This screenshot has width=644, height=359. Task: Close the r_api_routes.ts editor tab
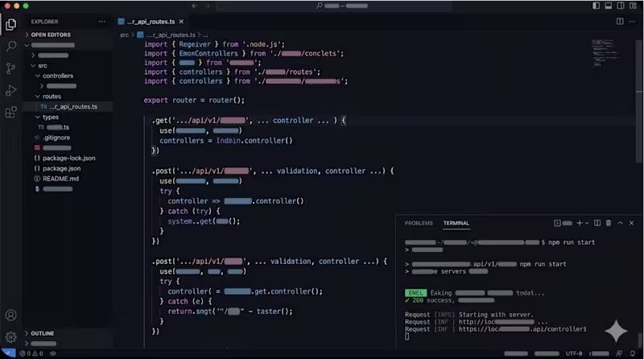[x=181, y=22]
